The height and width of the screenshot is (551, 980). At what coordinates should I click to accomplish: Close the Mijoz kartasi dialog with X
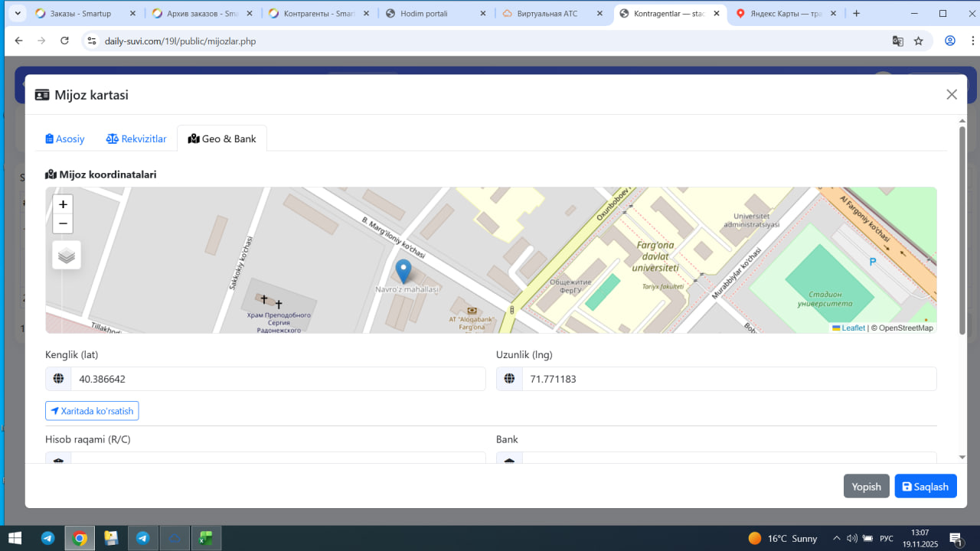952,94
